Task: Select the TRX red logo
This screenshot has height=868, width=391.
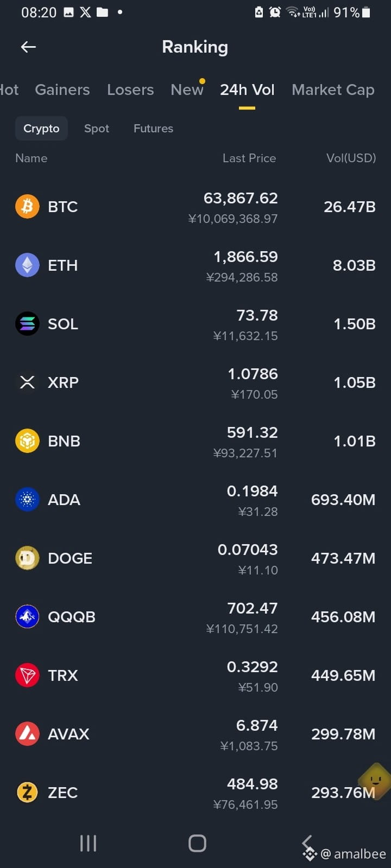Action: pyautogui.click(x=27, y=675)
